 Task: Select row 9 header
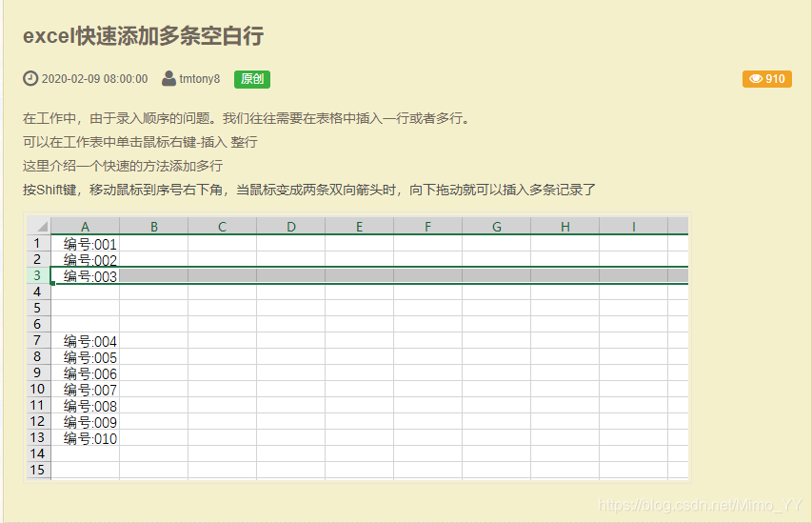[39, 372]
